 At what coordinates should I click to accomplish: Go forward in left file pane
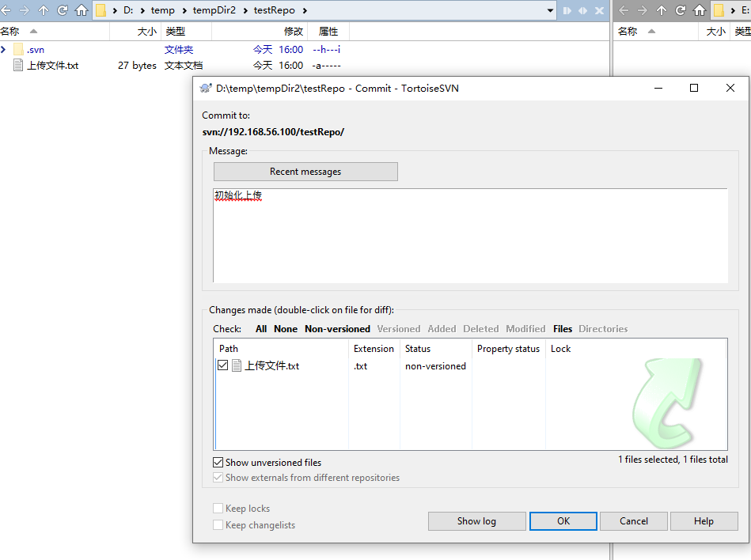(24, 10)
